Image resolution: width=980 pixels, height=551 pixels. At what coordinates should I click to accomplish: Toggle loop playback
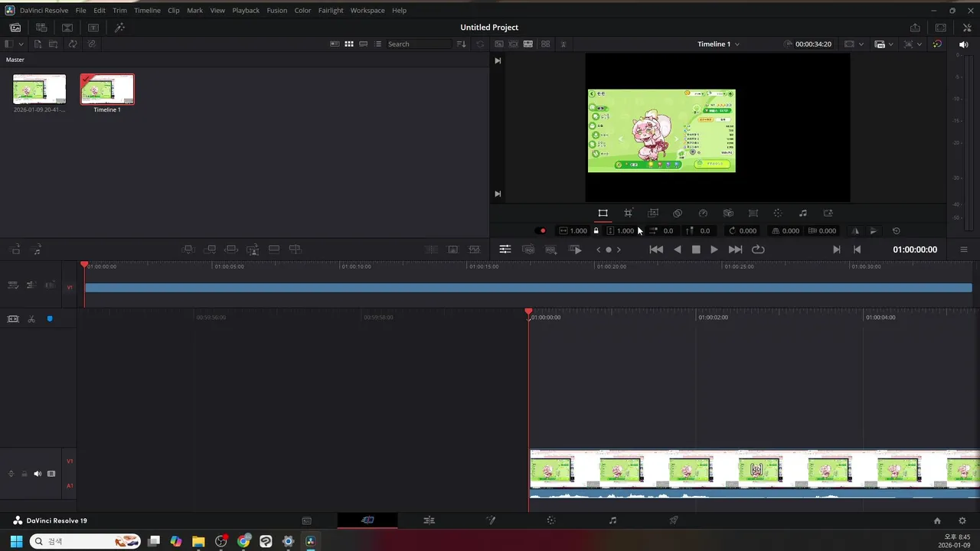point(758,249)
